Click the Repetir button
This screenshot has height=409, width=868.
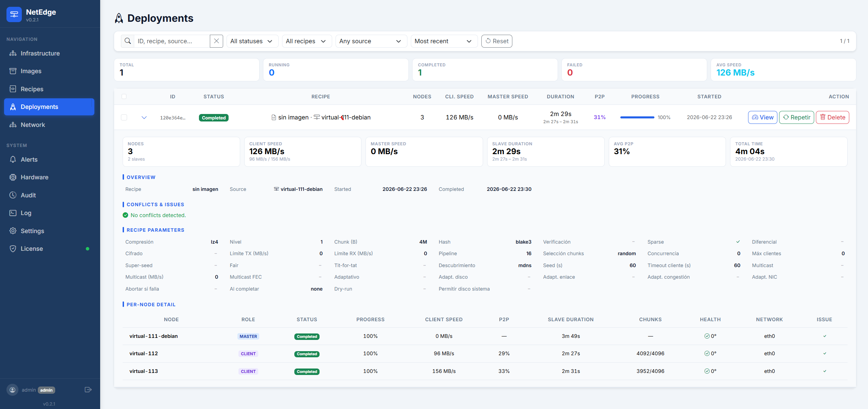(796, 117)
